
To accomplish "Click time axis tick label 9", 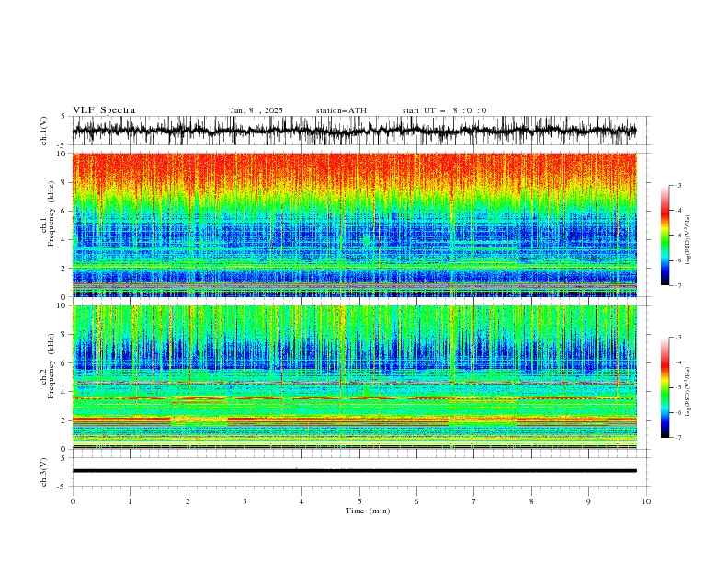I will pos(588,501).
